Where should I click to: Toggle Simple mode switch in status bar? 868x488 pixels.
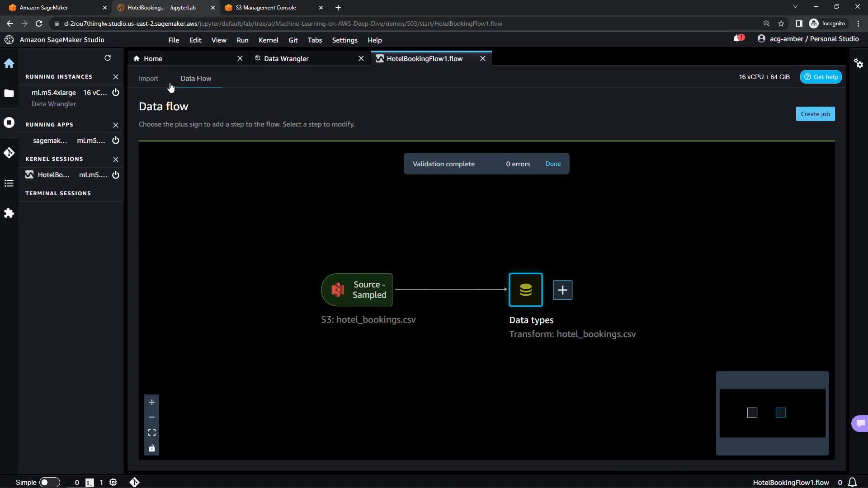click(49, 482)
